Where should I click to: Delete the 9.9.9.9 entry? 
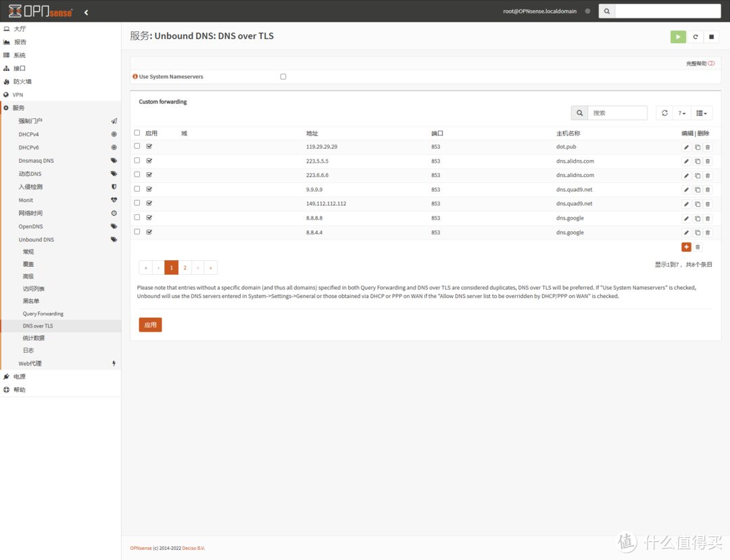708,190
